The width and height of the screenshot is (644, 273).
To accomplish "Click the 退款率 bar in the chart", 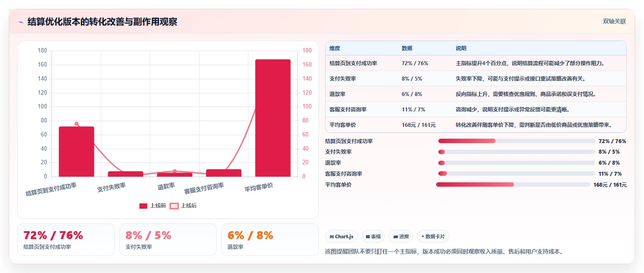I will tap(175, 175).
